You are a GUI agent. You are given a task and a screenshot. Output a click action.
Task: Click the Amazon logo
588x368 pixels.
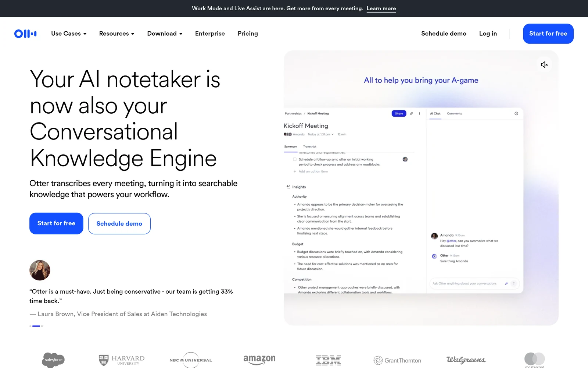pos(259,360)
